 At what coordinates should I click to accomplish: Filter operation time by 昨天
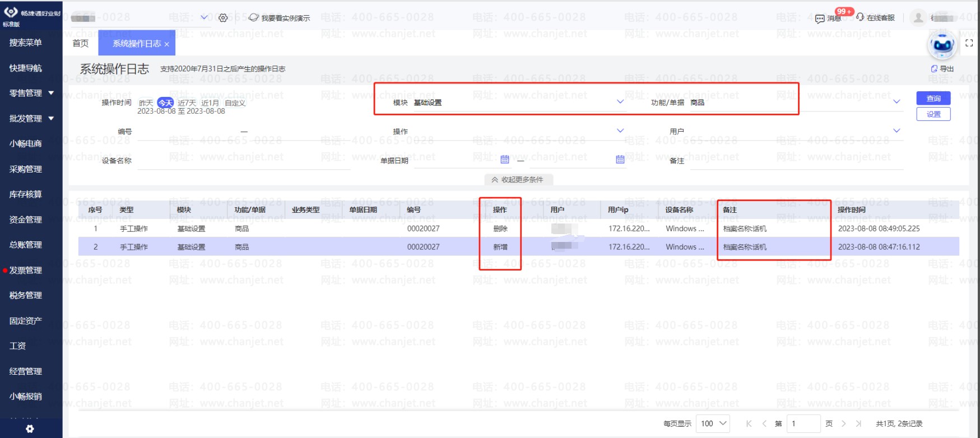(146, 102)
